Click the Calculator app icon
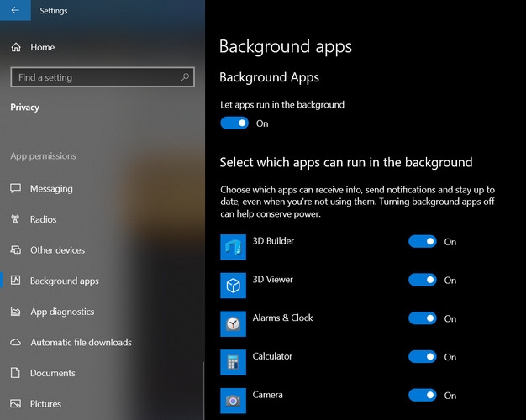 (233, 363)
